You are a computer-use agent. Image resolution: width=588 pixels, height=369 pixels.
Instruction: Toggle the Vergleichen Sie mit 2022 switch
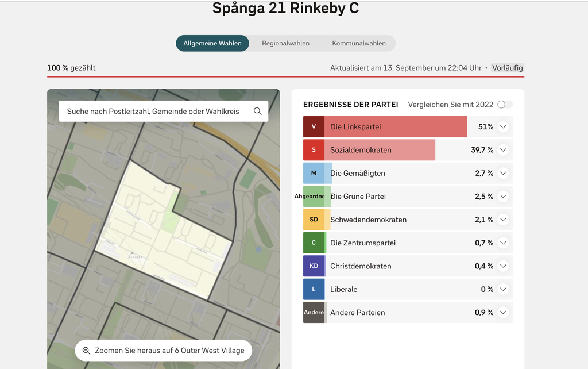click(505, 105)
